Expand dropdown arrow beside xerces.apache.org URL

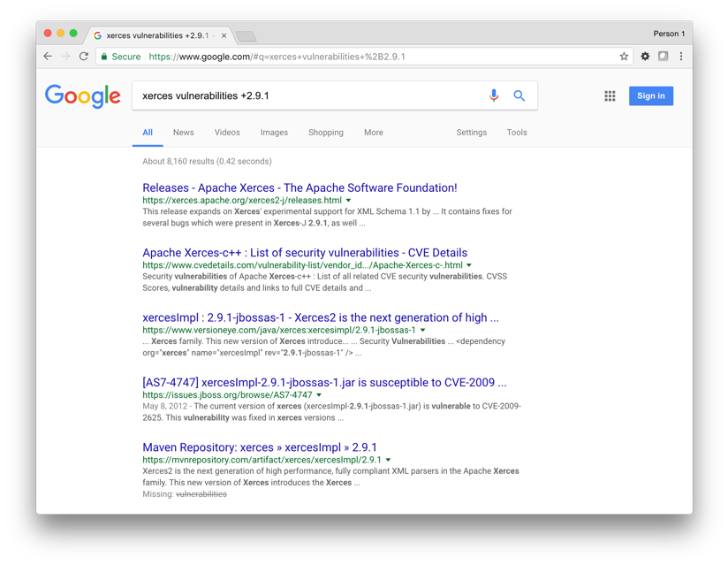click(349, 201)
